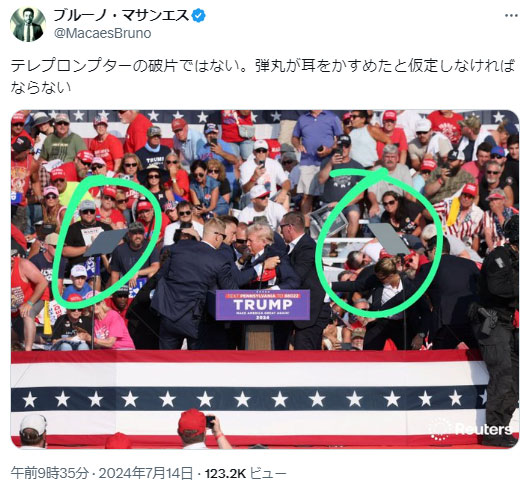Click the woman in pink shirt in photo
Viewport: 530px width, 485px height.
111,326
